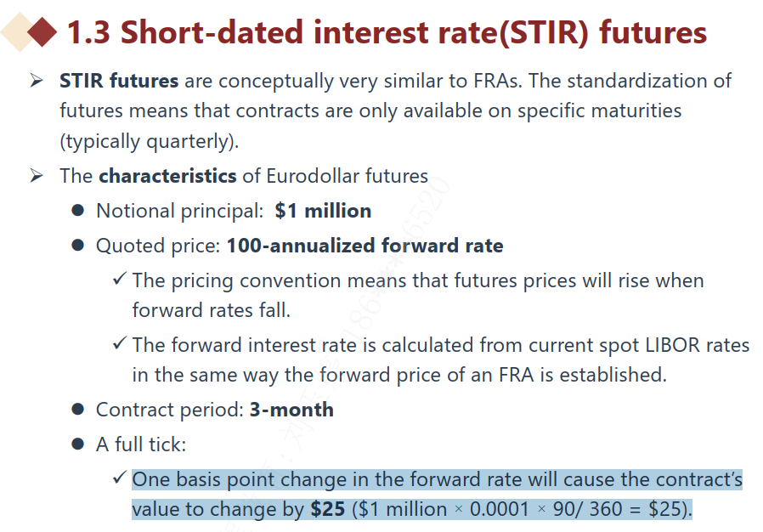Viewport: 763px width, 532px height.
Task: Click the bold "3-month" contract period text
Action: (x=291, y=410)
